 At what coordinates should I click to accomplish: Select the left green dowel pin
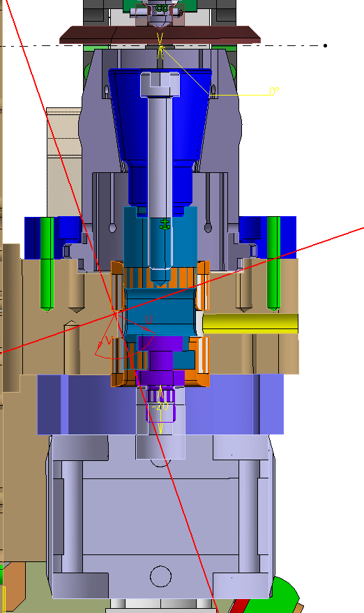[47, 264]
